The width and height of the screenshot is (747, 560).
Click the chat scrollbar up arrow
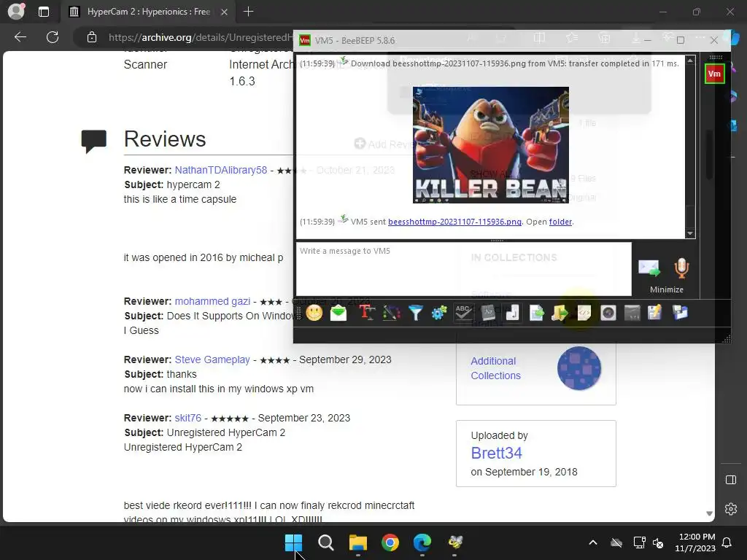(690, 61)
